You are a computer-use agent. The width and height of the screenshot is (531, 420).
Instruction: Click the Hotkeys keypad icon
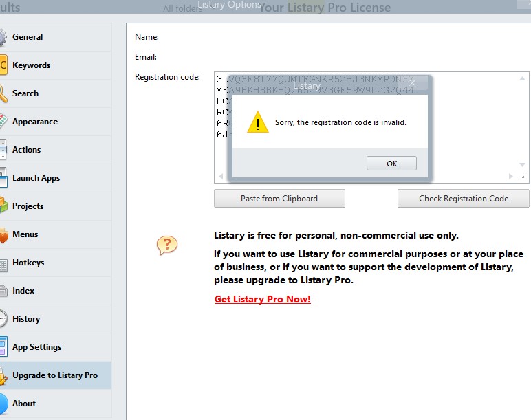click(x=3, y=265)
